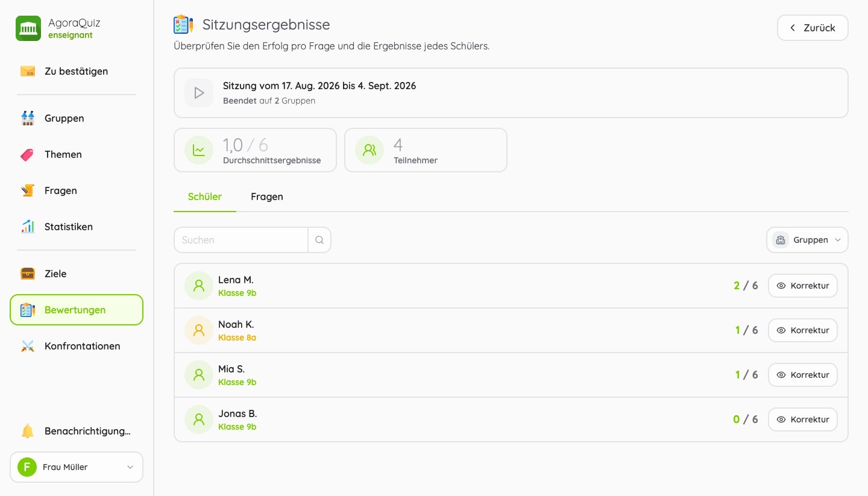
Task: Open Korrektur for Jonas B.
Action: pyautogui.click(x=803, y=419)
